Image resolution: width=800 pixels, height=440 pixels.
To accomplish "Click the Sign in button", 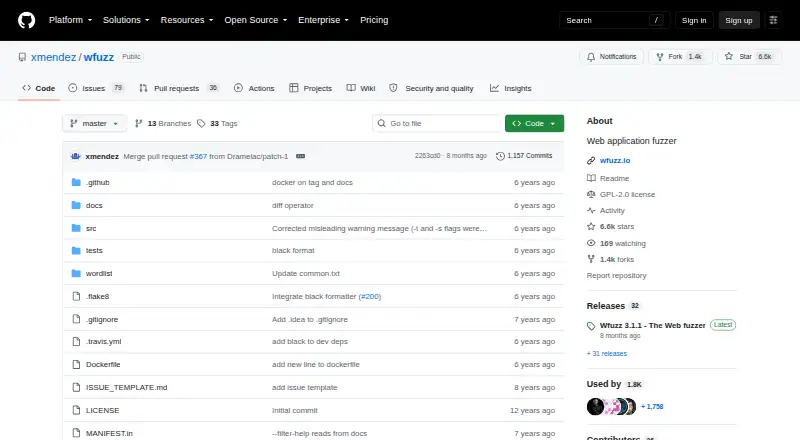I will coord(694,20).
